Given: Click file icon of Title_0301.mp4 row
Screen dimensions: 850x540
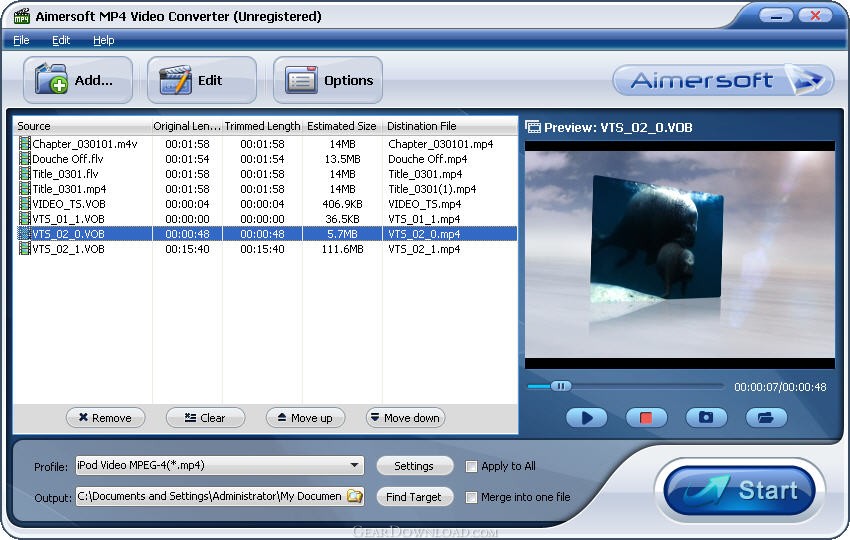Looking at the screenshot, I should click(24, 189).
